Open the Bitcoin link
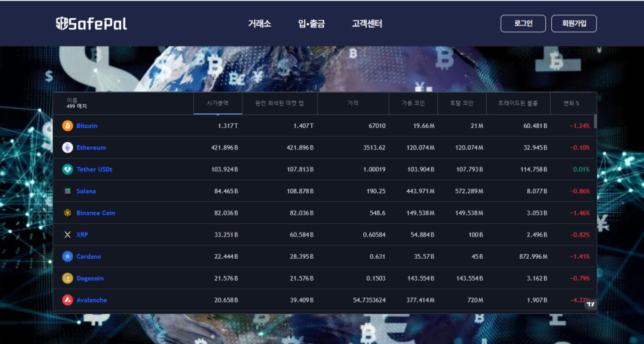 pyautogui.click(x=87, y=125)
